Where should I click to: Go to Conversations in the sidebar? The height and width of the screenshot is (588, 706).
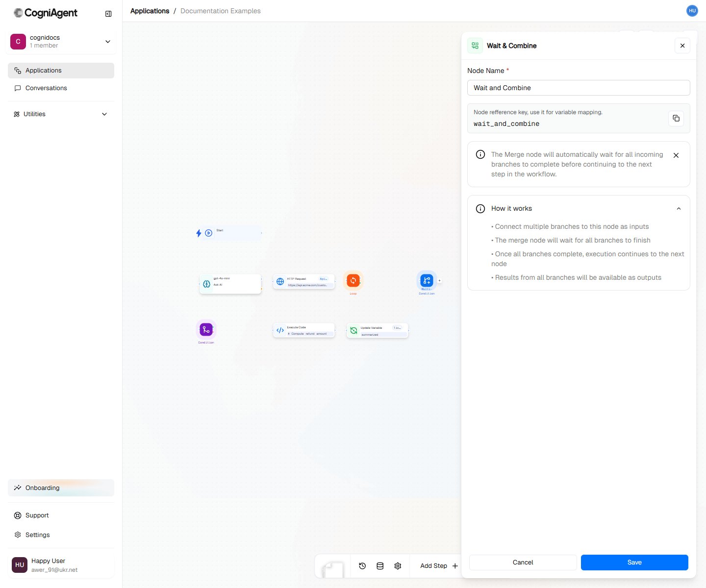pyautogui.click(x=61, y=88)
